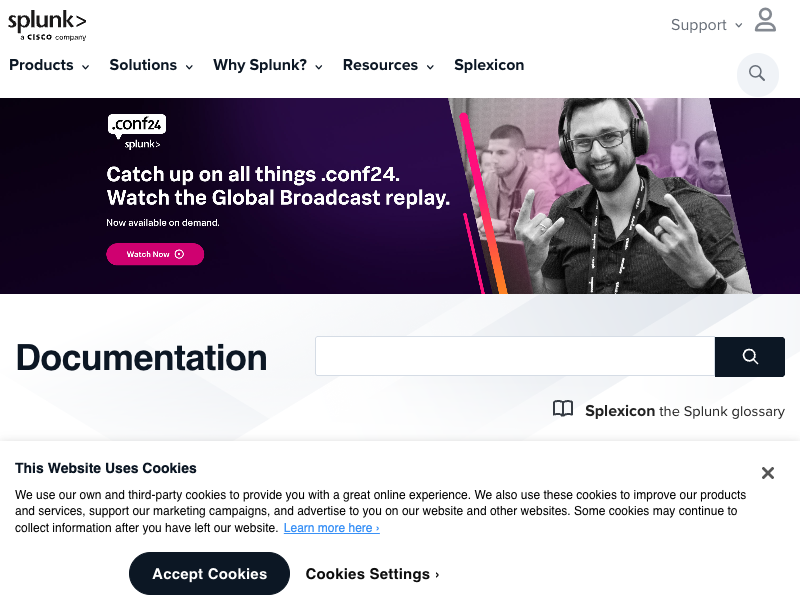Expand the Resources menu
The image size is (800, 600).
click(x=388, y=65)
